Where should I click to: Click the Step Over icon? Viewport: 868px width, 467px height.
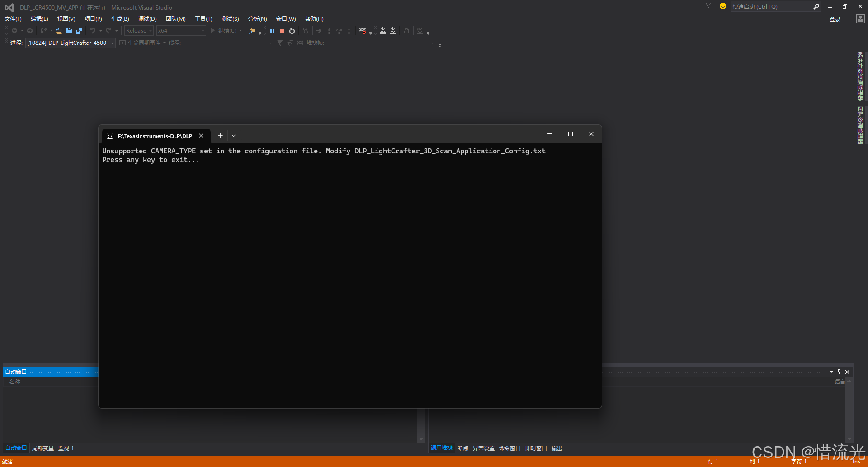[x=339, y=31]
